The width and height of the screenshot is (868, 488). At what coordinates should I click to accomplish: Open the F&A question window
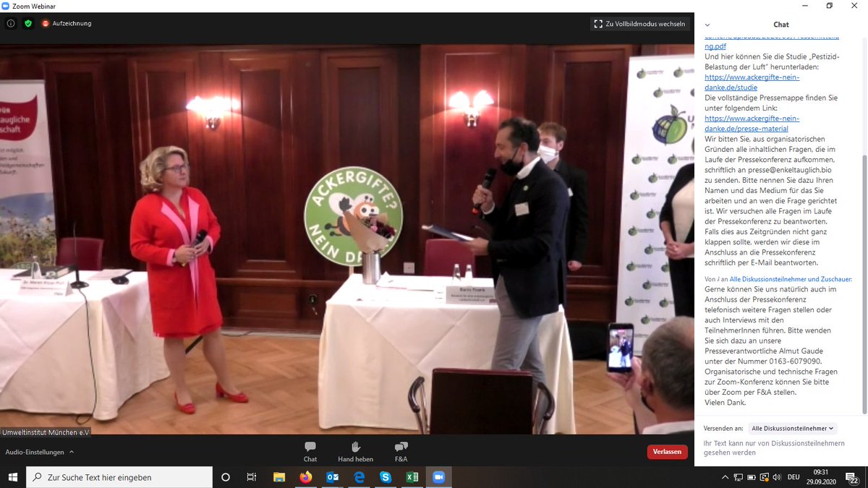pos(401,451)
